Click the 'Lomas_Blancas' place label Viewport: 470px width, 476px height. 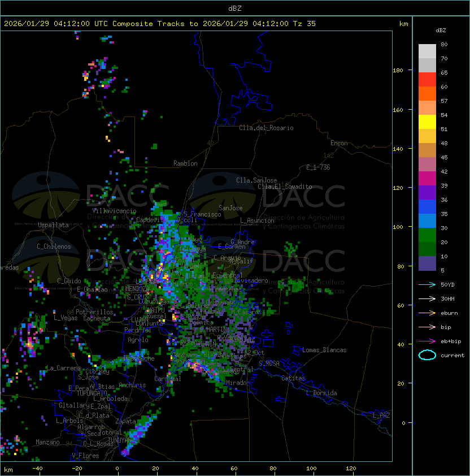[324, 350]
